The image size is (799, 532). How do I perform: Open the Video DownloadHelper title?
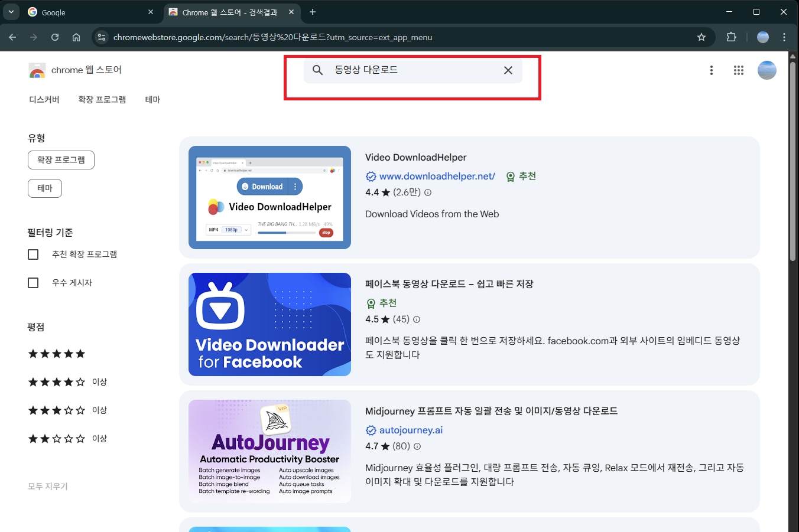click(x=415, y=157)
